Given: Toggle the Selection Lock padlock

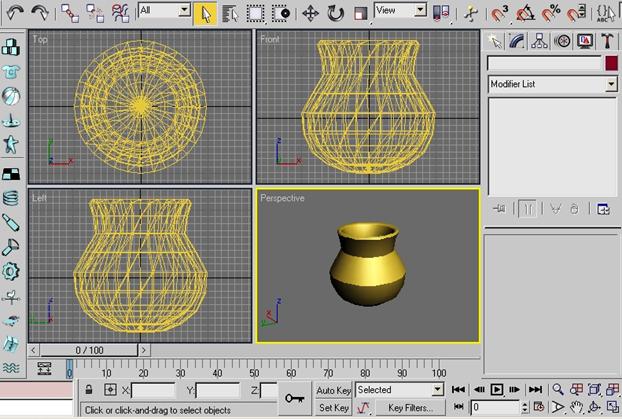Looking at the screenshot, I should click(89, 389).
